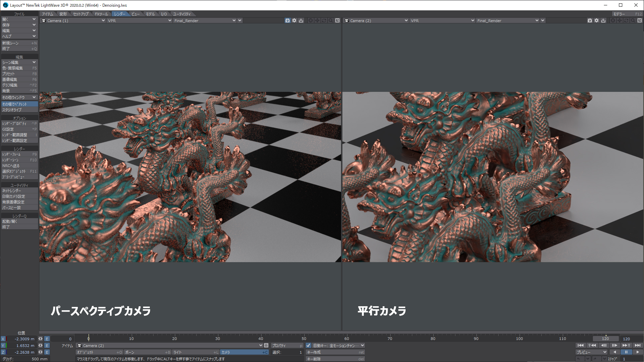644x362 pixels.
Task: Click the キー削除 delete key button
Action: click(335, 359)
